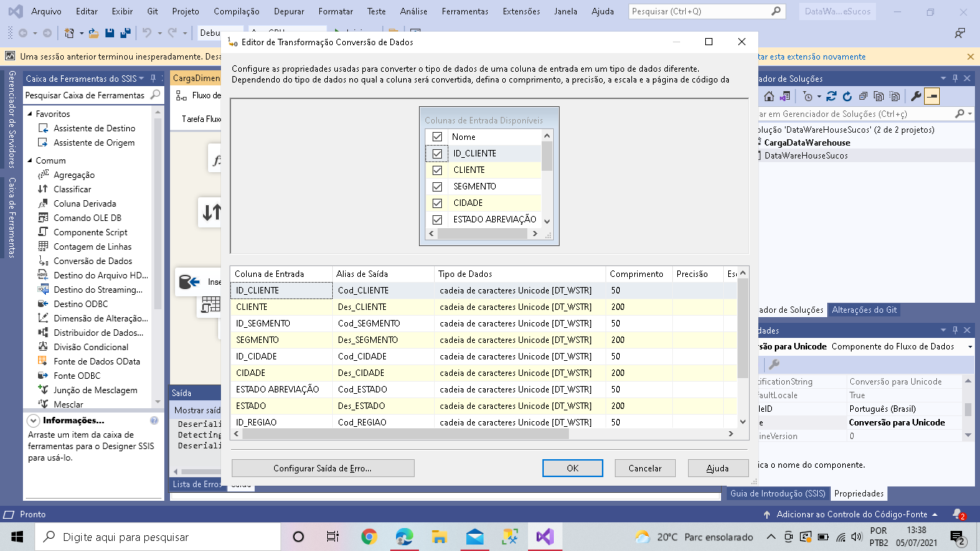Open the Ferramentas menu

pos(465,11)
